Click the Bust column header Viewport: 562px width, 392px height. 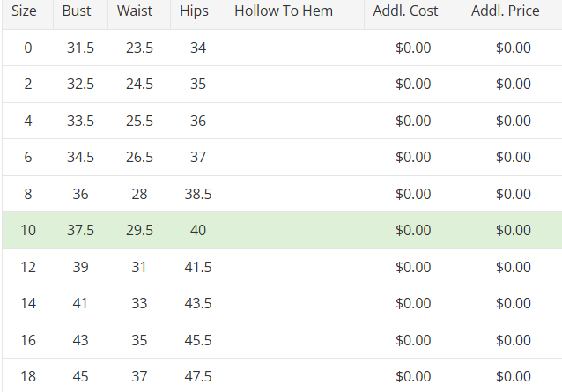click(x=77, y=12)
